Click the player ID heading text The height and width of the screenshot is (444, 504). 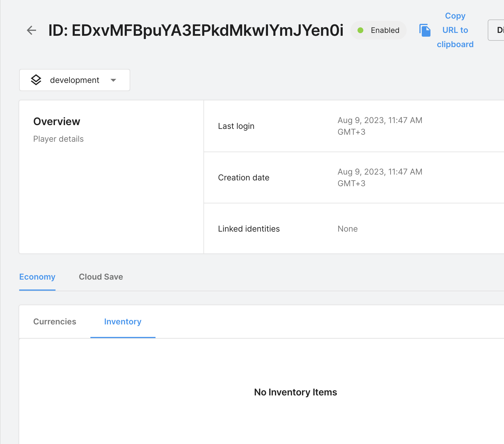click(196, 30)
